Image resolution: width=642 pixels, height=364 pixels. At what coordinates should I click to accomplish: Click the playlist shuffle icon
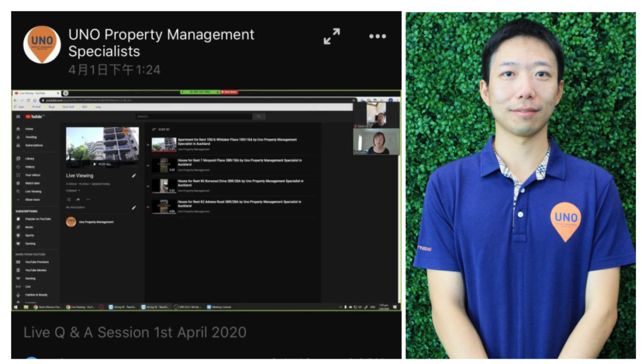(x=68, y=200)
